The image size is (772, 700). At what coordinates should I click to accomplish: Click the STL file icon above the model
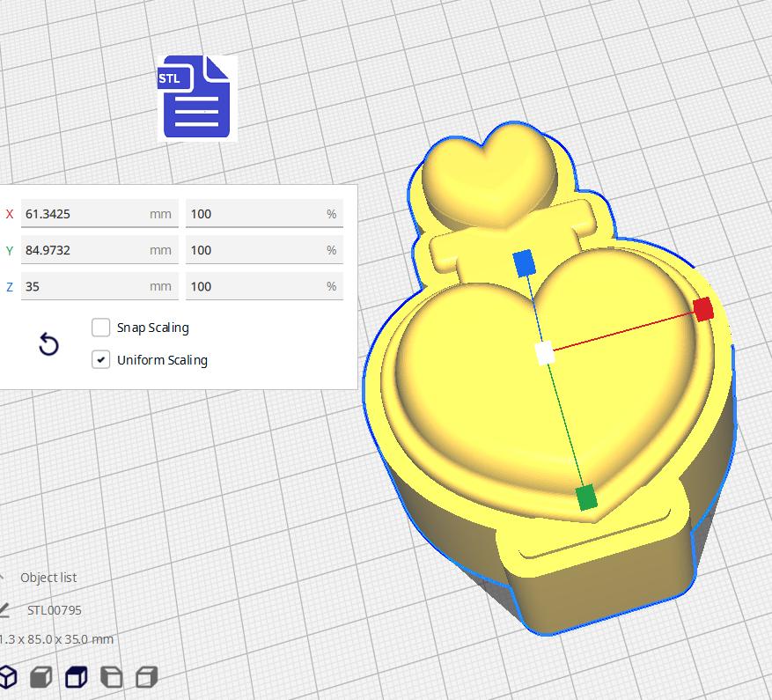coord(195,98)
